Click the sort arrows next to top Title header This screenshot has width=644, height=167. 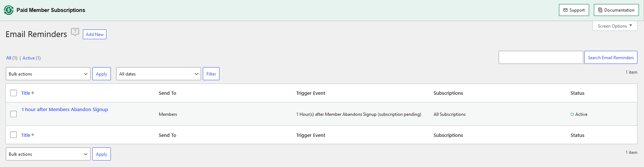pyautogui.click(x=33, y=93)
